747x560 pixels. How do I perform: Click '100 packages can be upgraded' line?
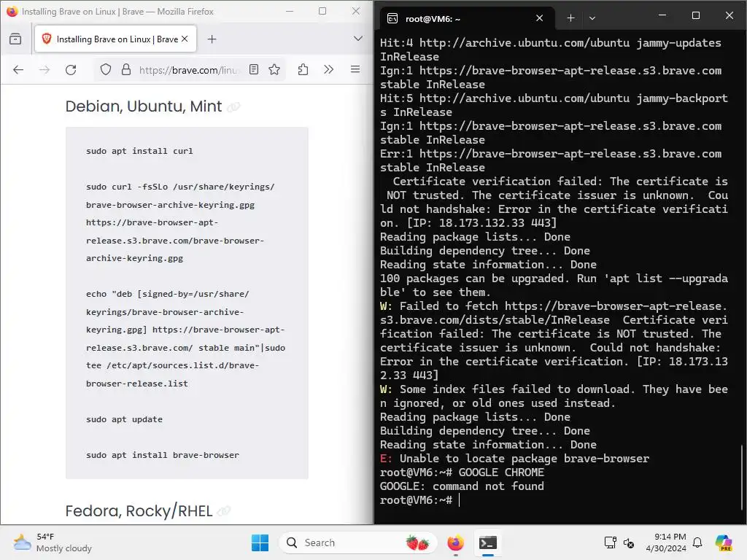(x=554, y=279)
